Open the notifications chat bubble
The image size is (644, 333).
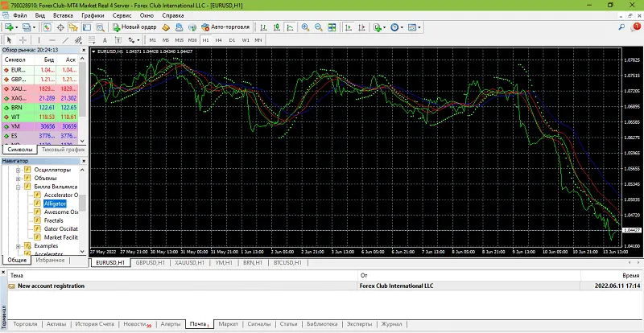coord(634,27)
